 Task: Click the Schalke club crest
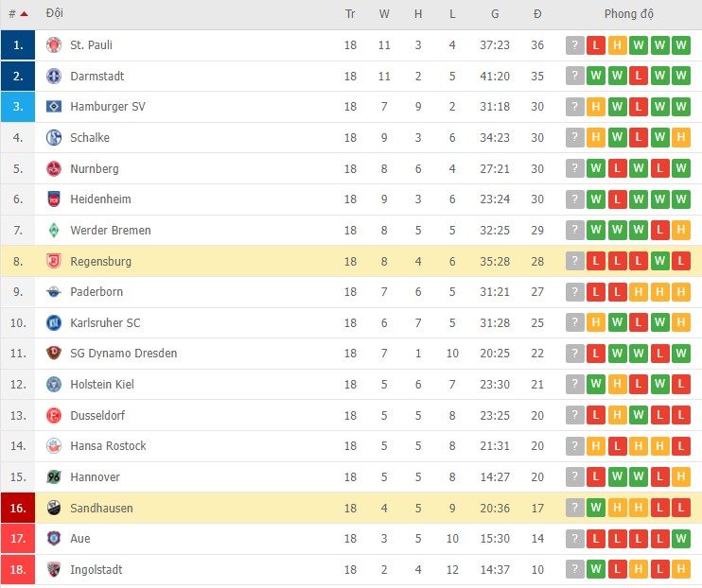[54, 137]
